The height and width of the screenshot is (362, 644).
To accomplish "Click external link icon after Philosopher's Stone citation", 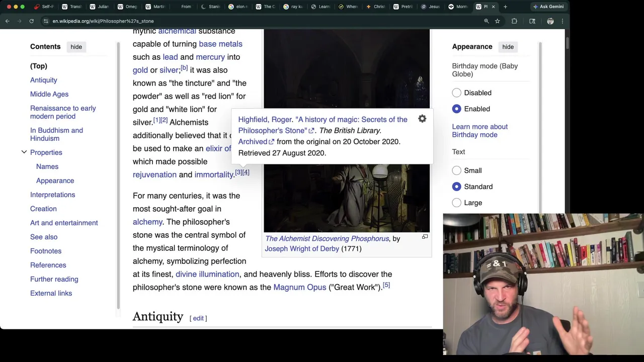I will (311, 131).
